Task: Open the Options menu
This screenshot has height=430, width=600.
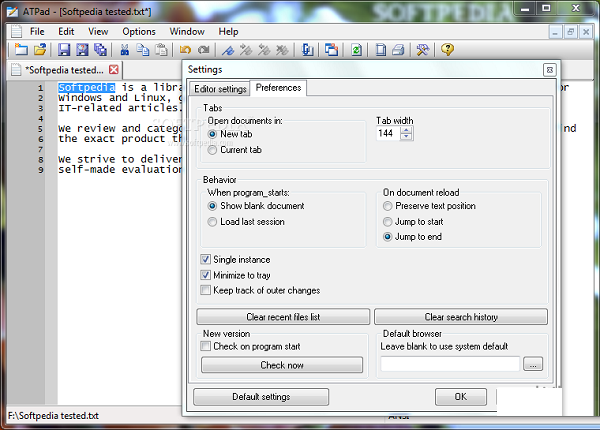Action: 139,31
